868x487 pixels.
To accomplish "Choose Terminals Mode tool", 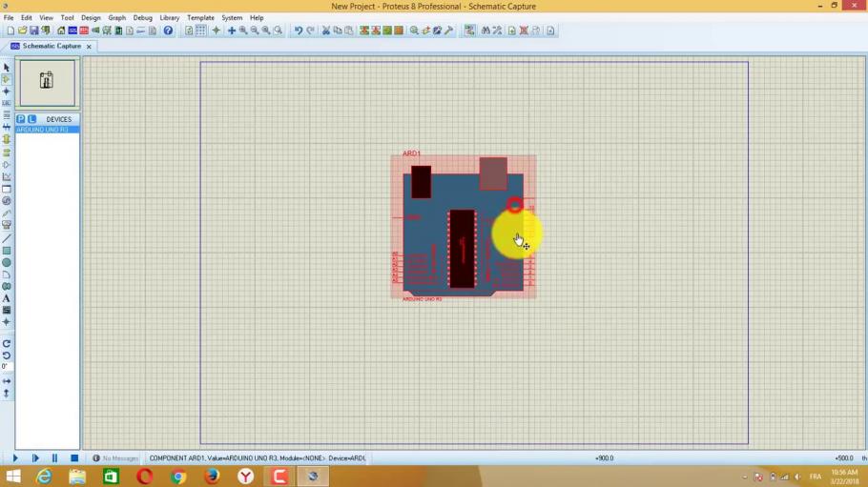I will pos(7,152).
